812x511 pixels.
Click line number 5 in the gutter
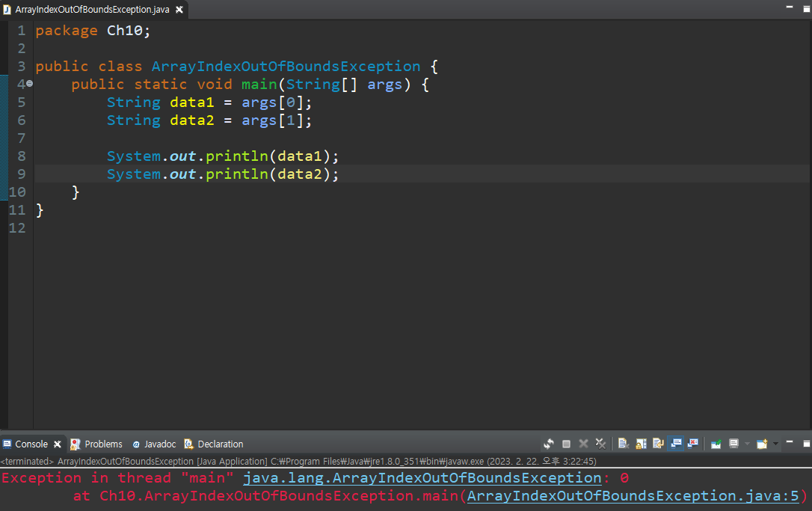click(21, 102)
